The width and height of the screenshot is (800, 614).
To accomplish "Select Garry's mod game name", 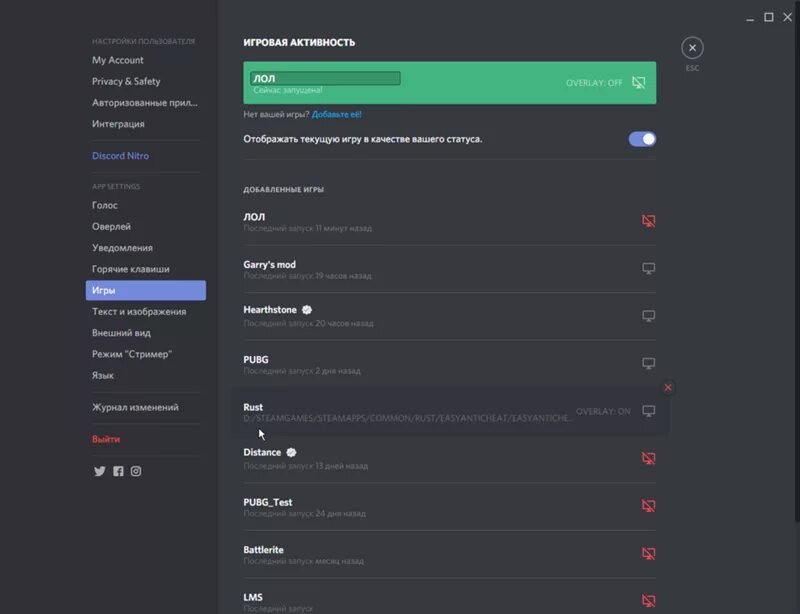I will pos(269,264).
